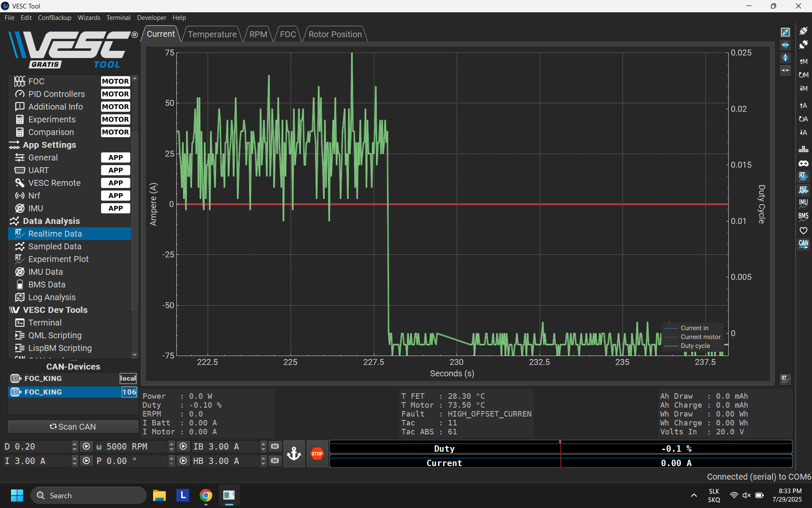Viewport: 812px width, 508px height.
Task: Increase IB brake current with up arrow
Action: (263, 444)
